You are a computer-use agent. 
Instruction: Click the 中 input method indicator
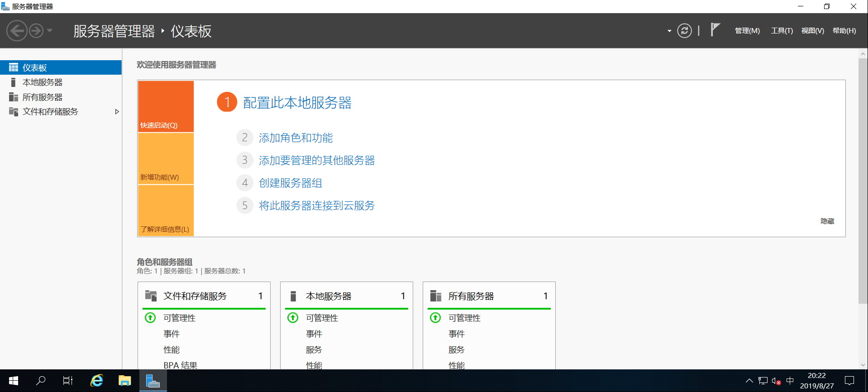[x=790, y=381]
